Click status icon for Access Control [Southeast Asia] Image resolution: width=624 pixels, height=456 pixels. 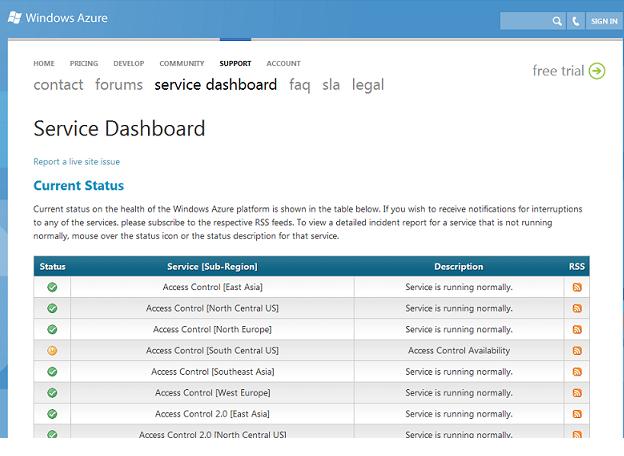click(x=52, y=372)
